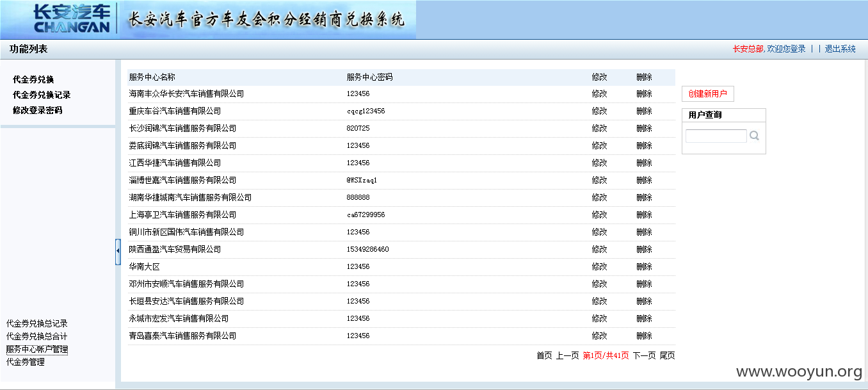Select password cell ca67299956
The image size is (868, 390).
(366, 215)
